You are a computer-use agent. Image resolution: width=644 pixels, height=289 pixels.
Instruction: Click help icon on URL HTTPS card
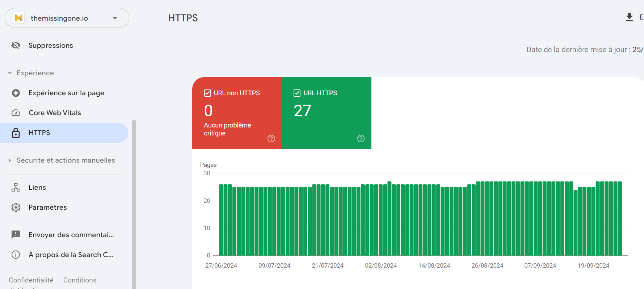(x=361, y=139)
